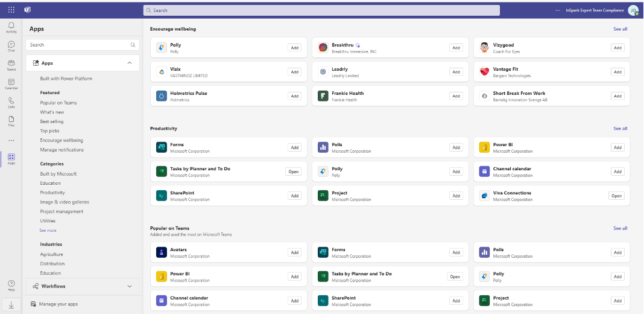Expand See more under Categories
This screenshot has width=644, height=314.
coord(48,231)
